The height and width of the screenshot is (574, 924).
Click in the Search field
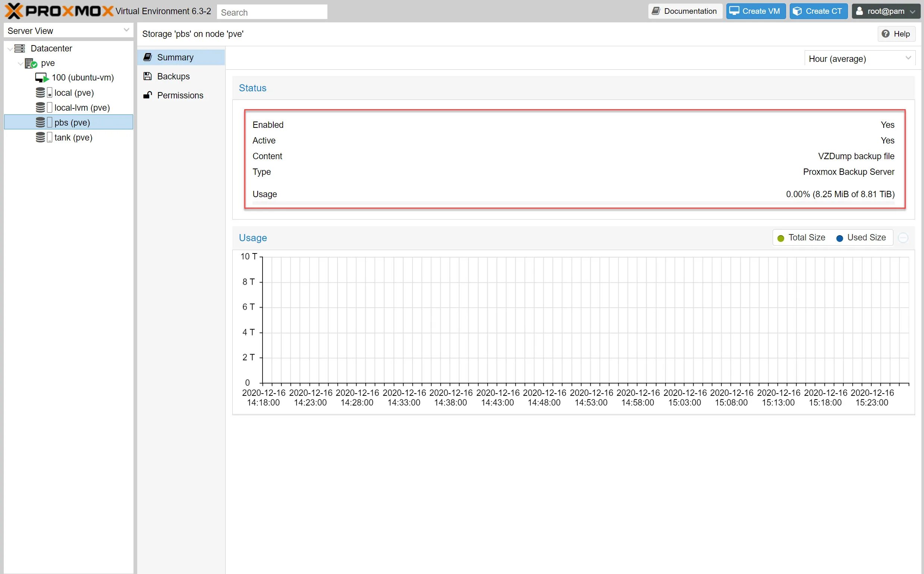pyautogui.click(x=271, y=12)
